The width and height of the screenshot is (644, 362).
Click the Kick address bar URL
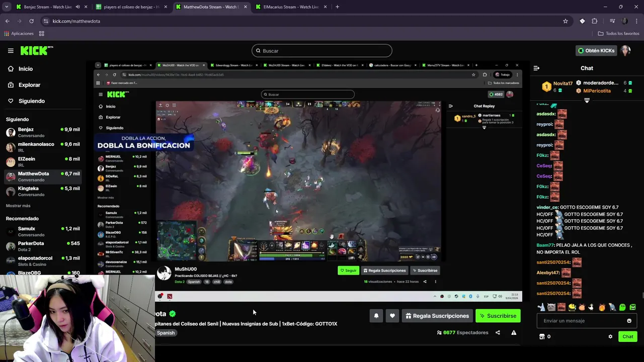point(76,21)
